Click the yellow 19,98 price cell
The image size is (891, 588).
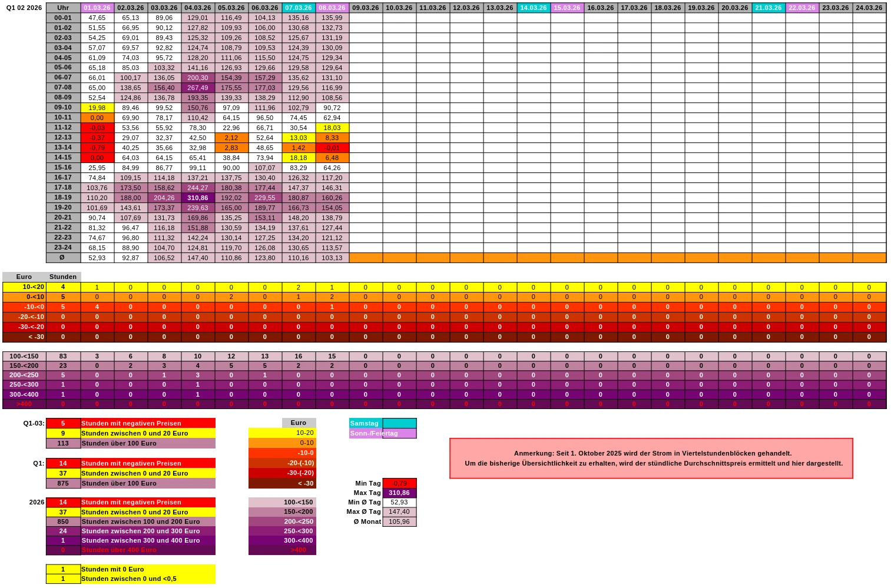coord(97,108)
